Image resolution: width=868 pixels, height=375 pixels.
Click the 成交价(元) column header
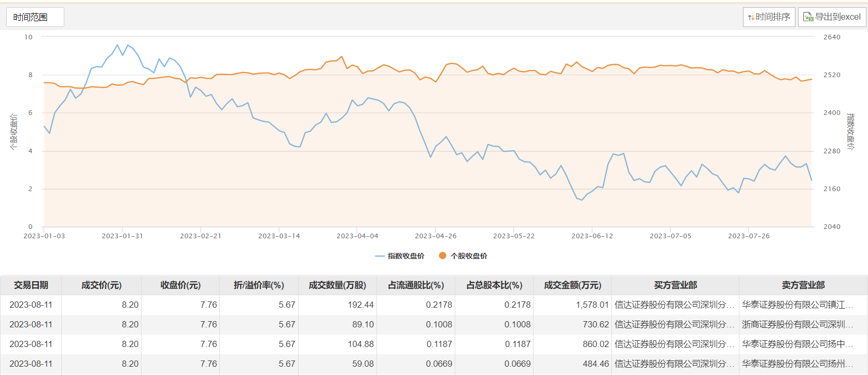pos(101,285)
